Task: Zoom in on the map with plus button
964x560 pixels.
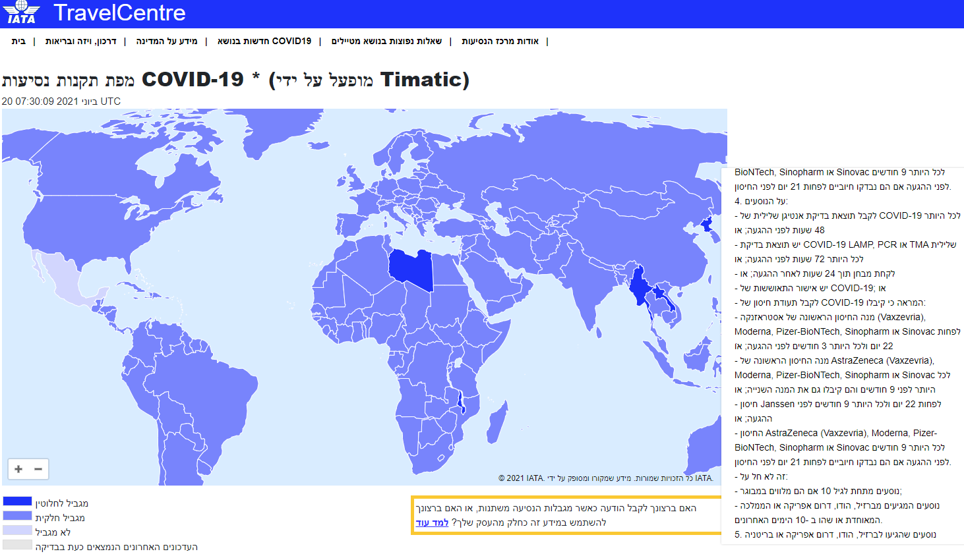Action: click(18, 469)
